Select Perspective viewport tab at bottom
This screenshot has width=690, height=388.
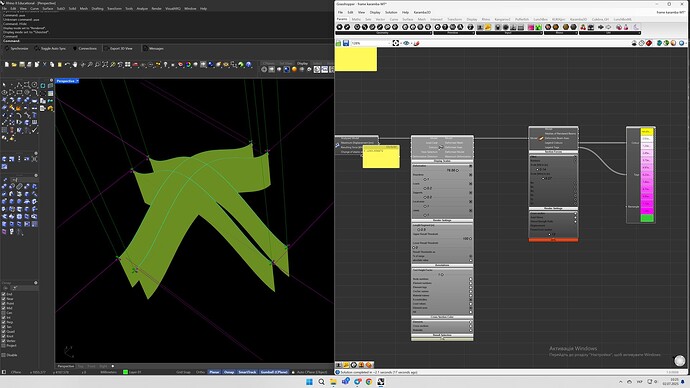(x=66, y=366)
